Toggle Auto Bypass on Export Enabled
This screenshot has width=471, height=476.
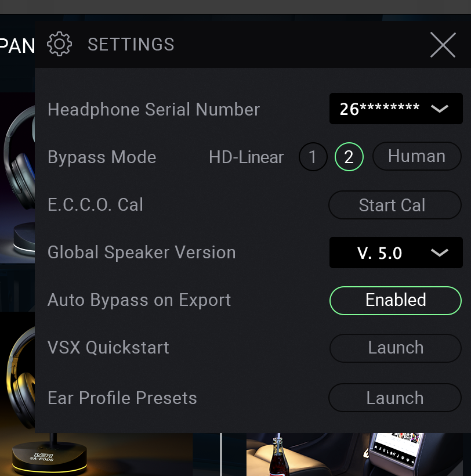coord(396,301)
